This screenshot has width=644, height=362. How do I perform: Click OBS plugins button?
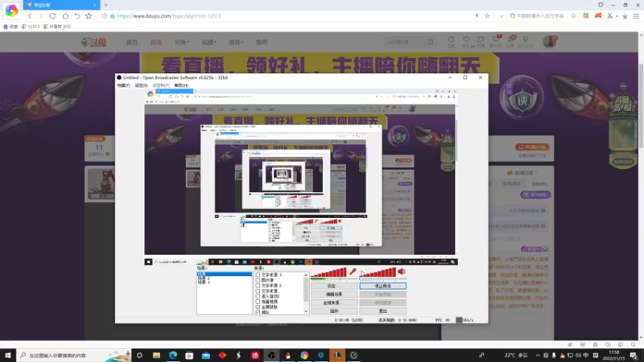click(334, 311)
